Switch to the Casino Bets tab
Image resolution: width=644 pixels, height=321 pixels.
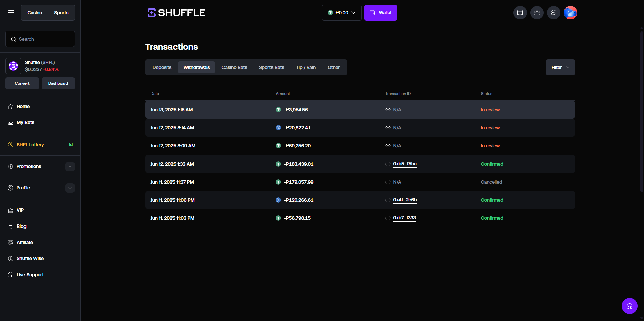tap(234, 67)
